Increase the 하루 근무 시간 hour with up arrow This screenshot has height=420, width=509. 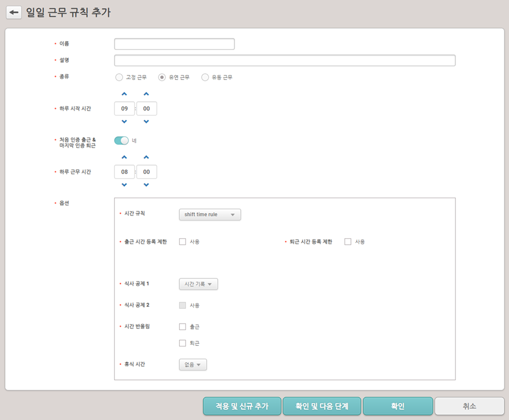click(x=124, y=157)
